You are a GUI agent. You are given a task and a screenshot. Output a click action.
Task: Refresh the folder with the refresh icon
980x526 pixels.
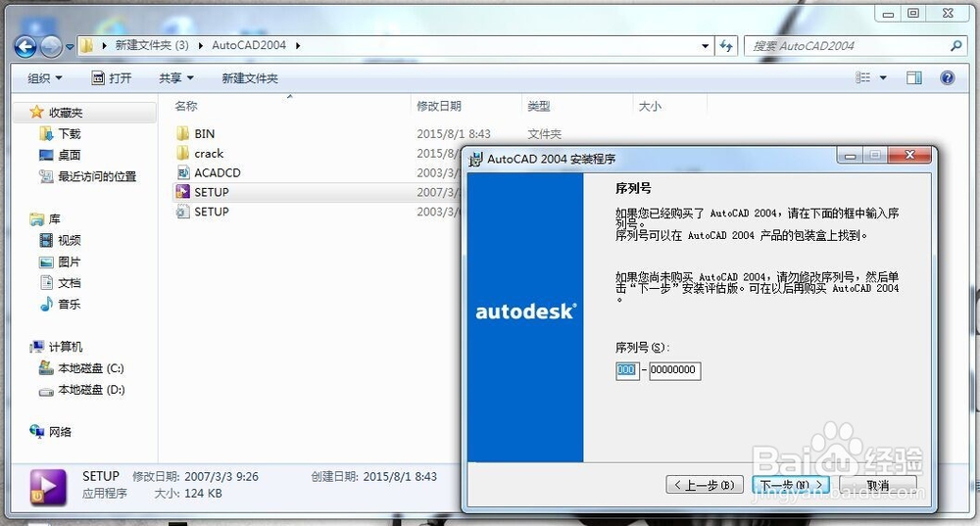click(x=725, y=46)
